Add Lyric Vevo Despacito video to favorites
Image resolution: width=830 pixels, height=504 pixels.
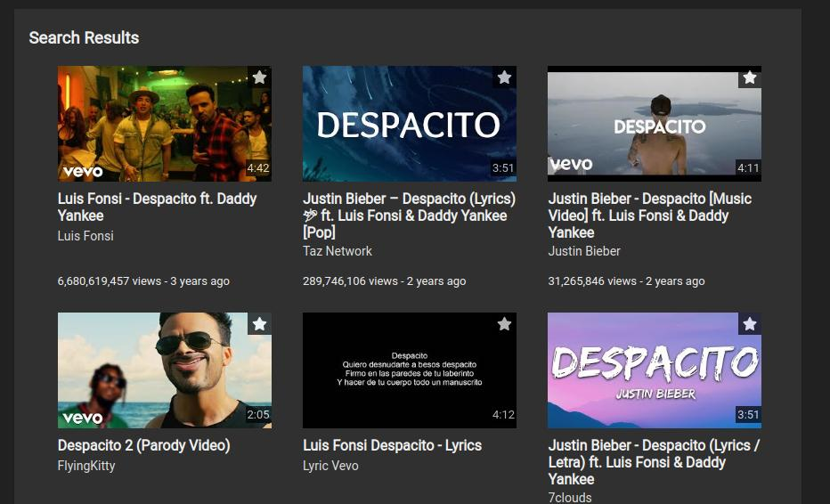point(504,324)
